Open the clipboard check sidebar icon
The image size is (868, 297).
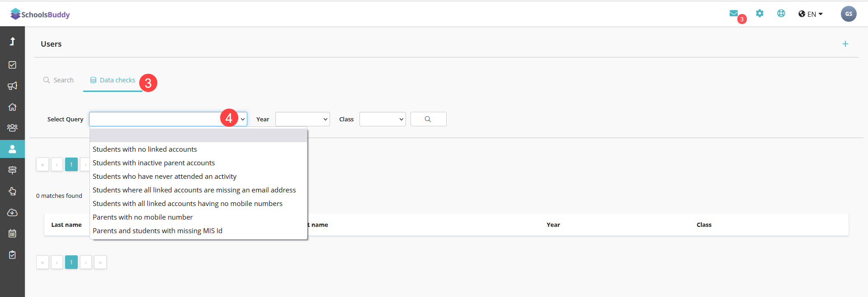click(12, 254)
